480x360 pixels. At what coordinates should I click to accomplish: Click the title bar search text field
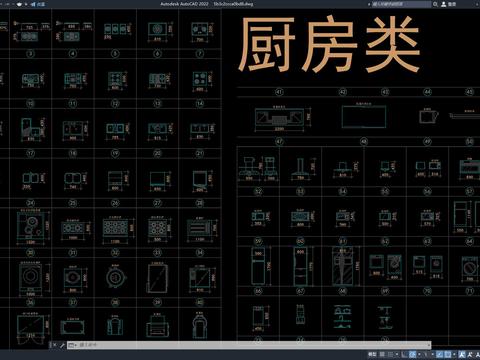(401, 4)
